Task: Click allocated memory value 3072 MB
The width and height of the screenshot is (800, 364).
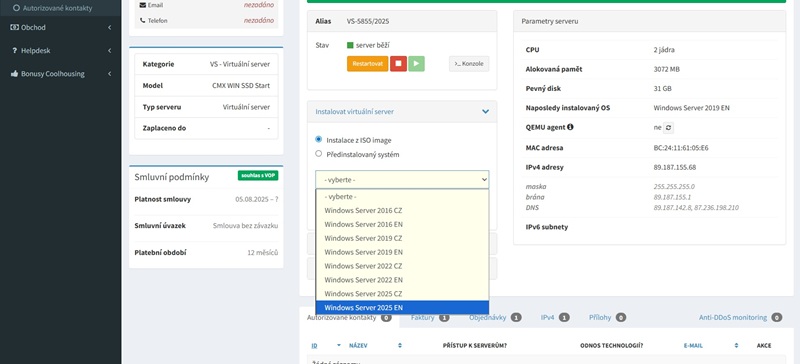Action: tap(668, 69)
